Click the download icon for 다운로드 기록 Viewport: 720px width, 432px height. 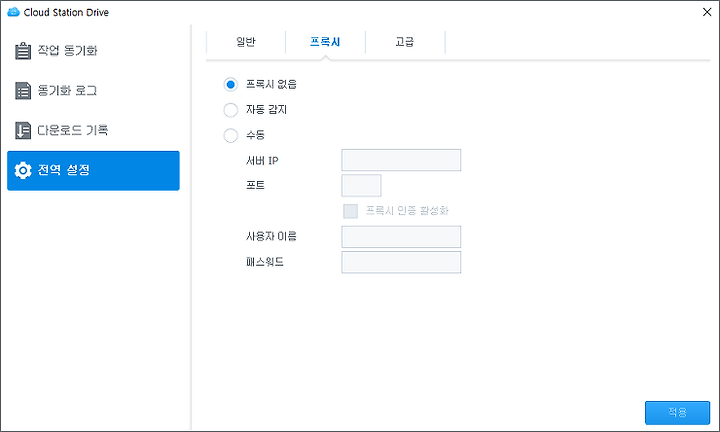click(x=23, y=131)
